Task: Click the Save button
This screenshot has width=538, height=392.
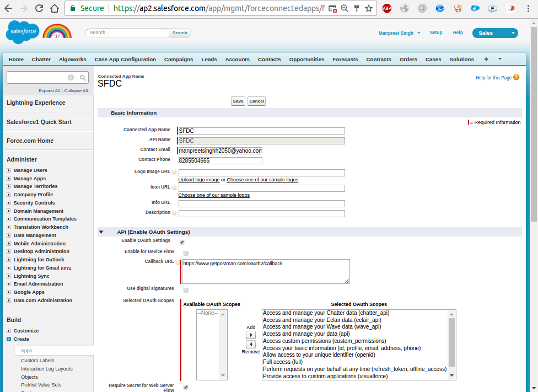Action: (x=238, y=101)
